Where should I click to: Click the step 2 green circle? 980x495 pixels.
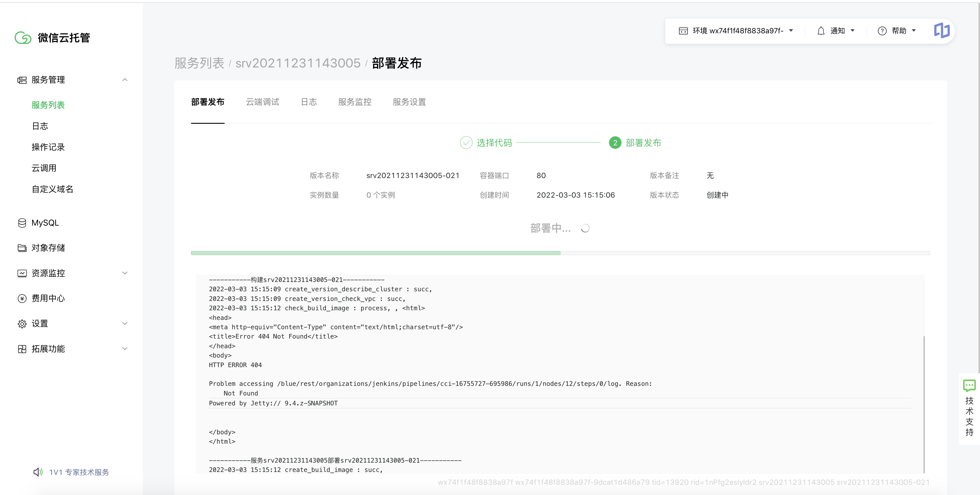(x=615, y=143)
